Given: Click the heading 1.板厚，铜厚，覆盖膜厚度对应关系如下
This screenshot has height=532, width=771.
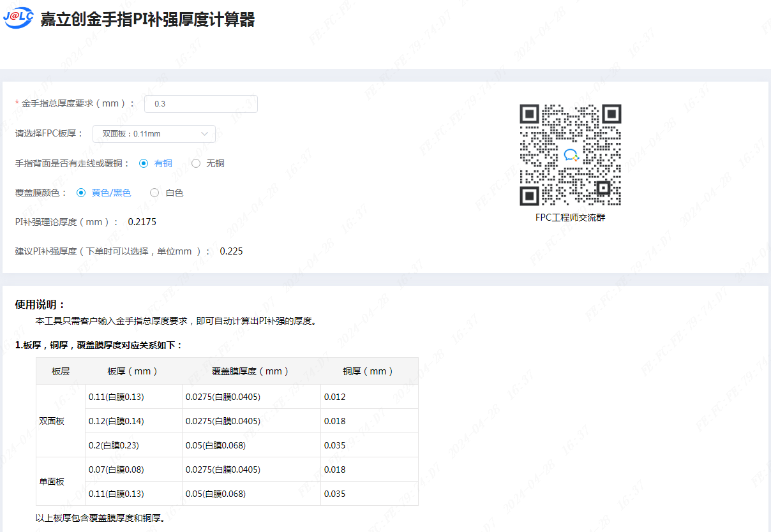Looking at the screenshot, I should click(99, 345).
